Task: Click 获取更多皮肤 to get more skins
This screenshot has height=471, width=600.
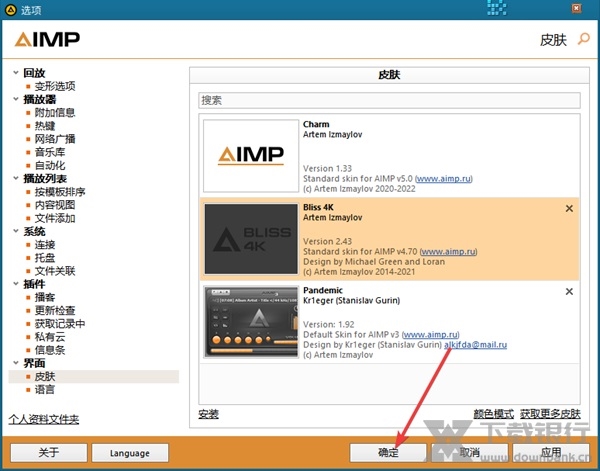Action: coord(550,414)
